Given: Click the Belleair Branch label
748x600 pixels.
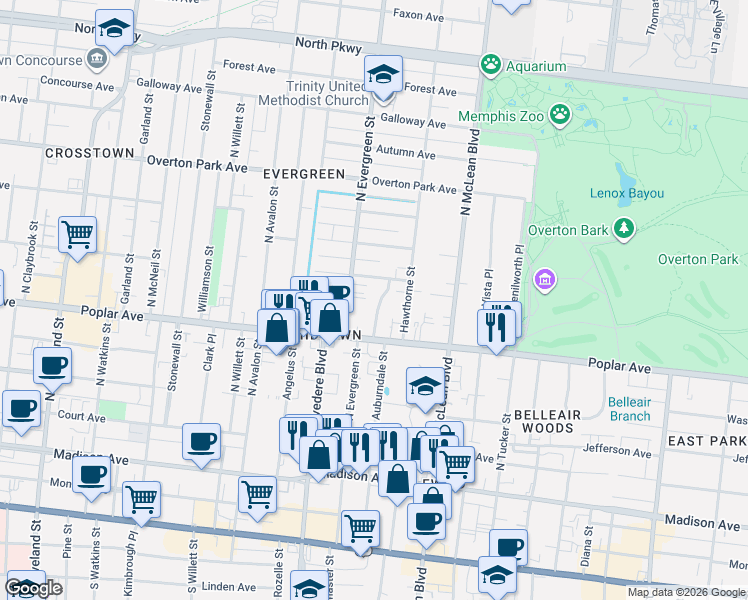Looking at the screenshot, I should (x=630, y=409).
